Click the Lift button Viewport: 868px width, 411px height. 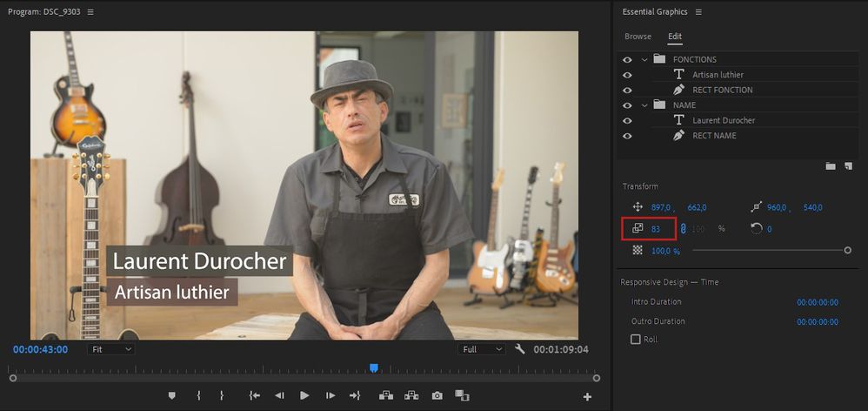tap(386, 395)
